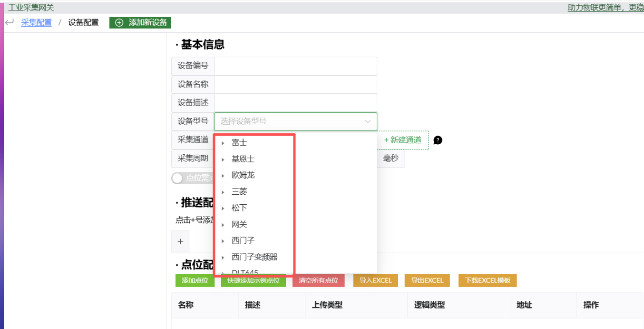644x329 pixels.
Task: Select 网关 in device model list
Action: click(x=239, y=225)
